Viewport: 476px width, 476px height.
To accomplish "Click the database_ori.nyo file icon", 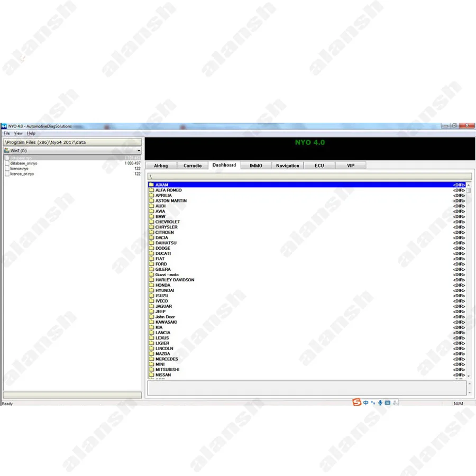I will coord(7,163).
